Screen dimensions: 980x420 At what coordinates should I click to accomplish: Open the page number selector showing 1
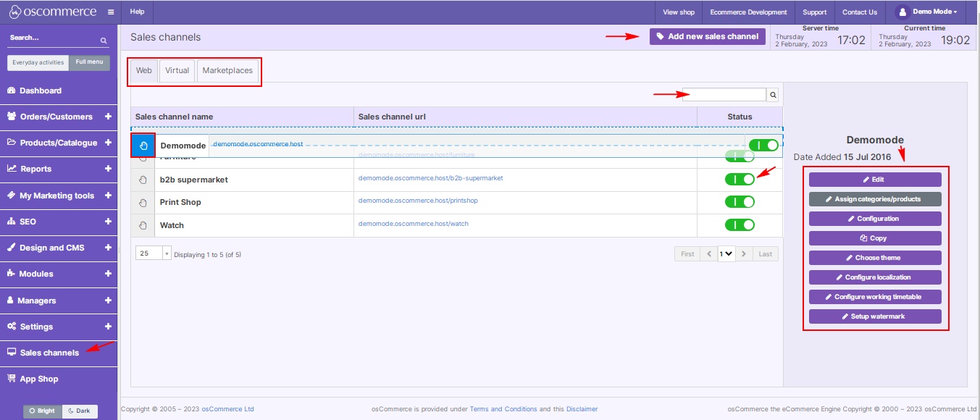[x=726, y=254]
